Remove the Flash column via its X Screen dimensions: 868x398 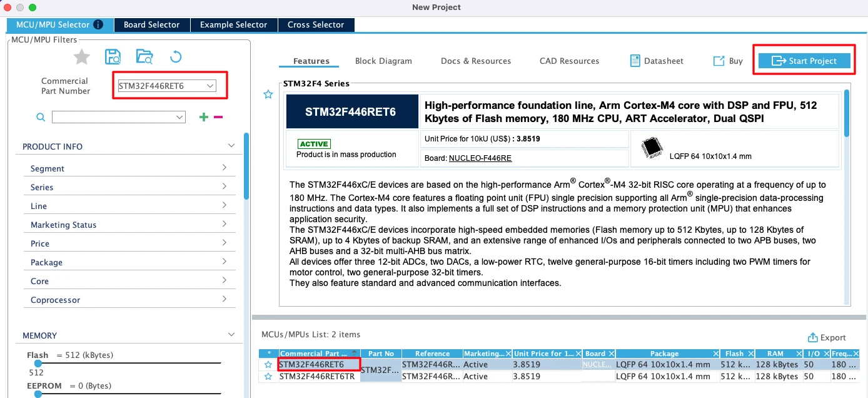750,354
